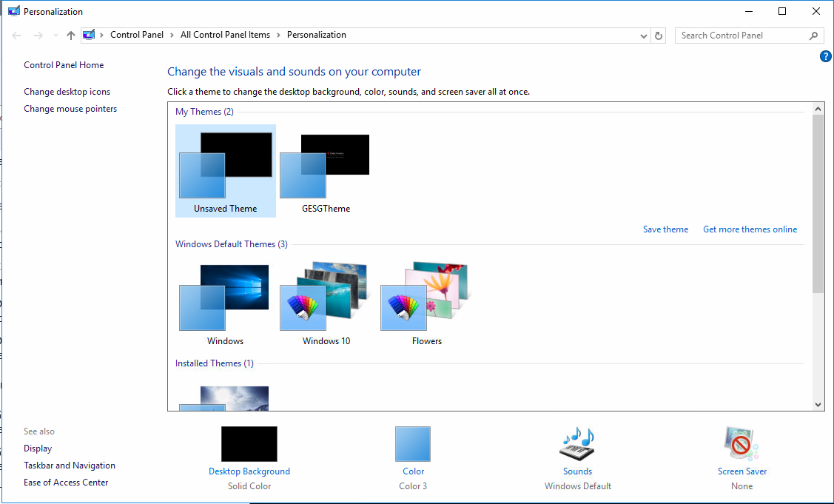Click the help question mark icon
Screen dimensions: 834x504
[x=826, y=56]
